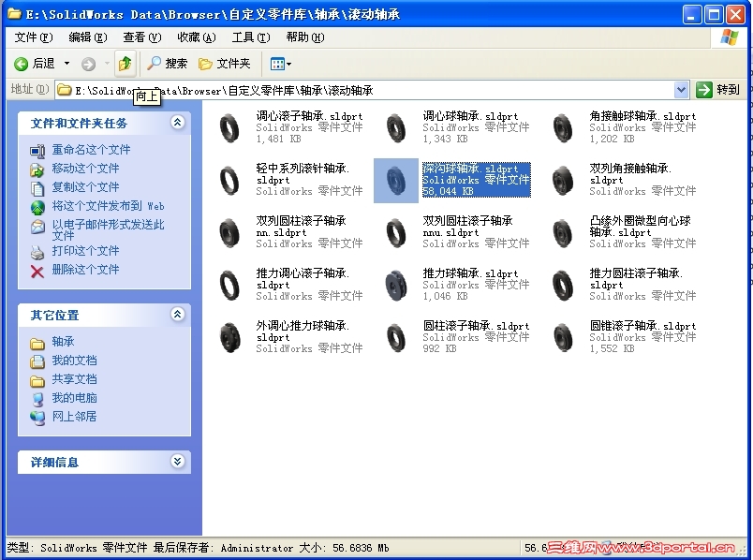
Task: Select 调心球轴承.sldprt thumbnail
Action: tap(396, 128)
